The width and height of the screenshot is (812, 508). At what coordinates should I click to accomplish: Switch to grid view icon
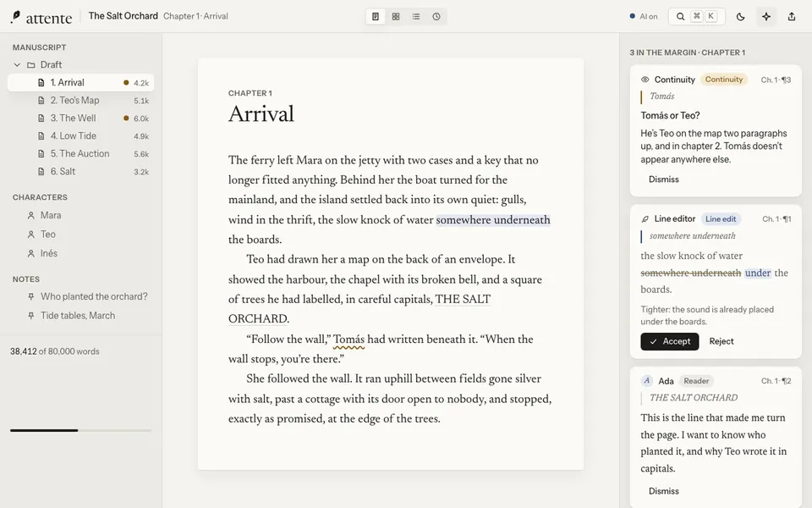pos(396,17)
